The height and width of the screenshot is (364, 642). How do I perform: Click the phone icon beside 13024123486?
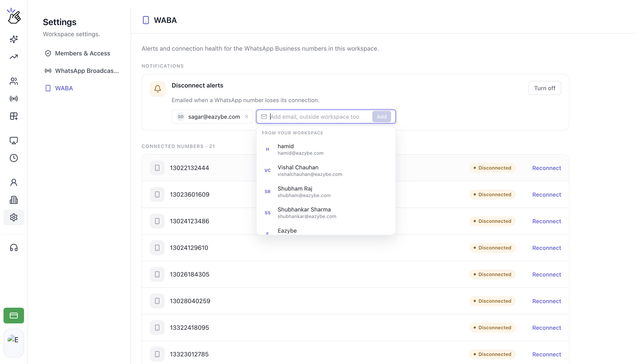(x=157, y=221)
